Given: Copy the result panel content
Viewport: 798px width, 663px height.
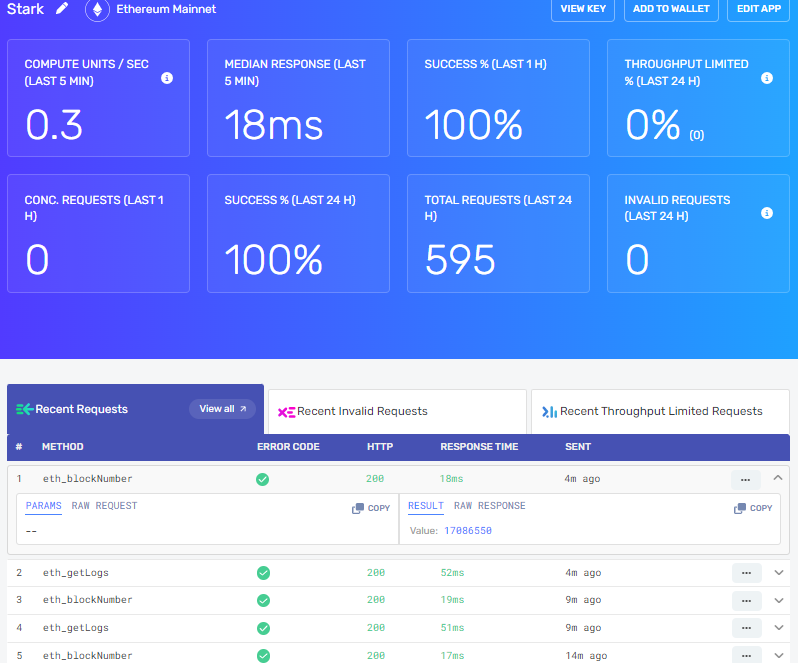Looking at the screenshot, I should 753,508.
